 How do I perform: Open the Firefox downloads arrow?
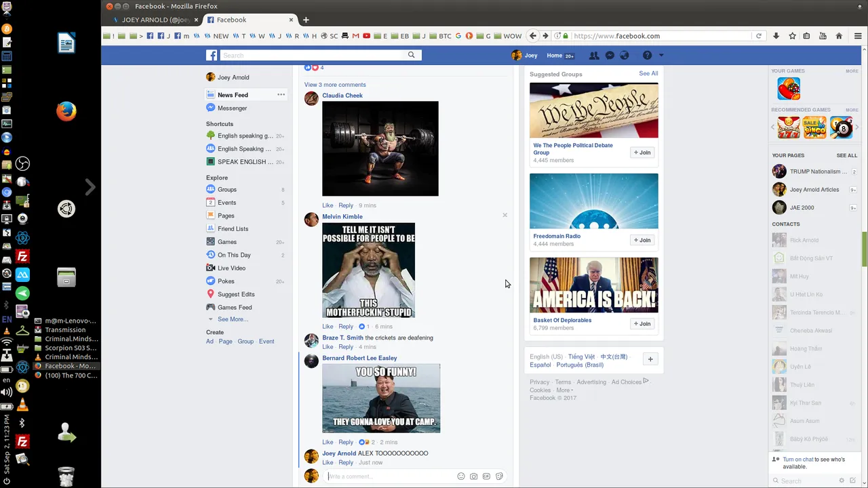(x=776, y=36)
